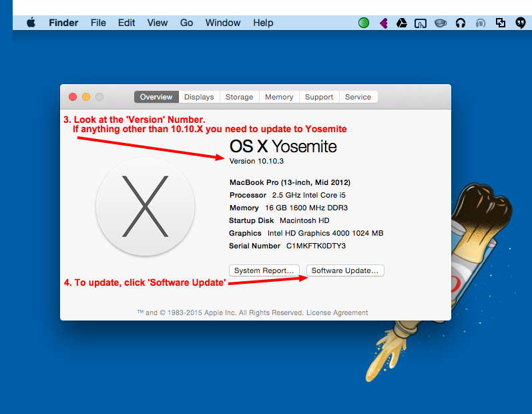Click the 2.5 GHz Intel Core i5 value
The width and height of the screenshot is (532, 414).
pos(308,195)
